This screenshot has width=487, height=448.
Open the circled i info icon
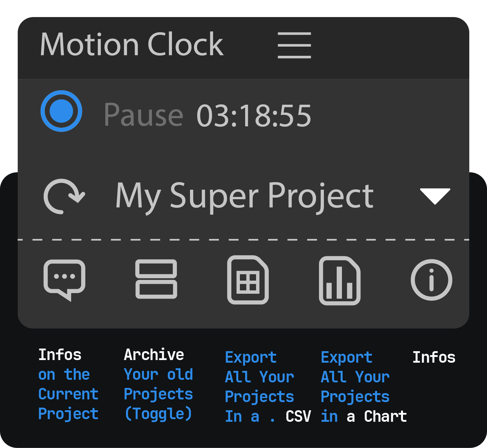point(431,280)
